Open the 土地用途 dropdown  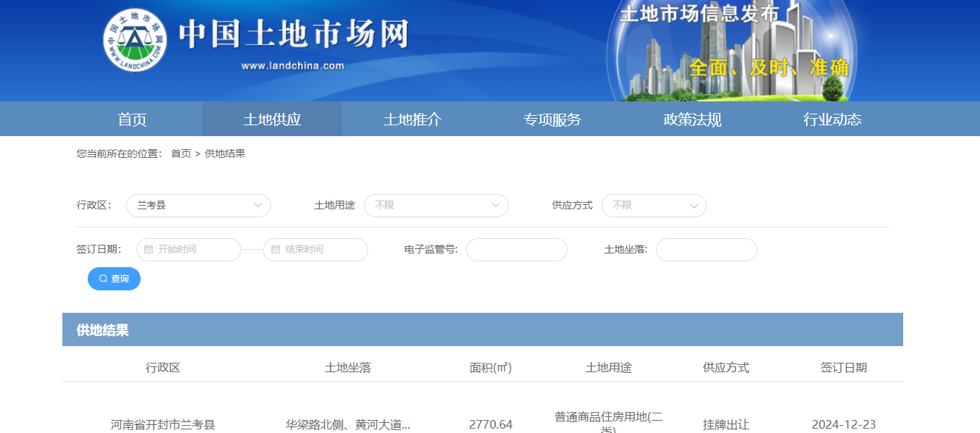(x=436, y=206)
